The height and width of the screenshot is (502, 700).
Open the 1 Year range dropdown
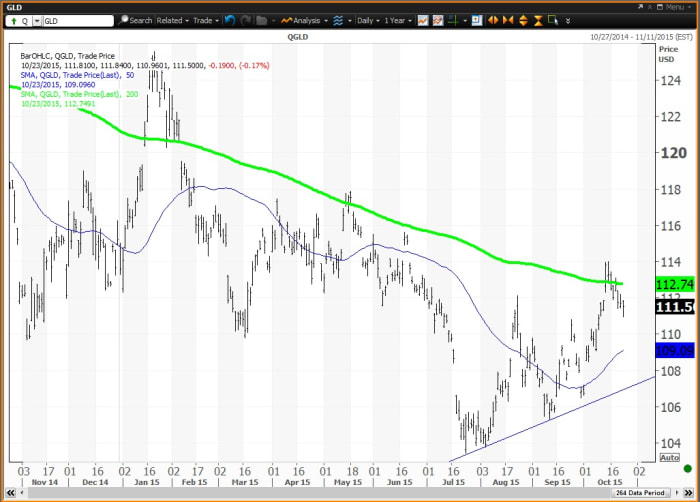[398, 20]
